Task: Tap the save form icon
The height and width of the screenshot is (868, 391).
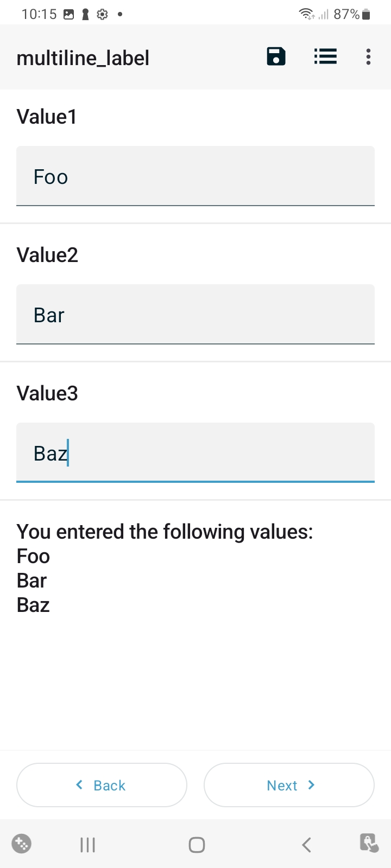Action: coord(276,56)
